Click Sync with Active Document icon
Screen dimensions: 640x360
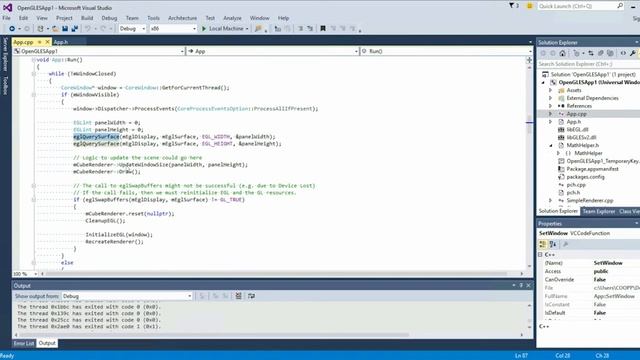(x=591, y=53)
